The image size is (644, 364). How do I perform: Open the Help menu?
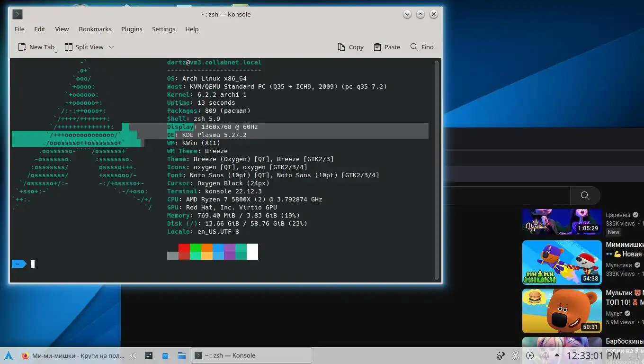click(x=192, y=29)
